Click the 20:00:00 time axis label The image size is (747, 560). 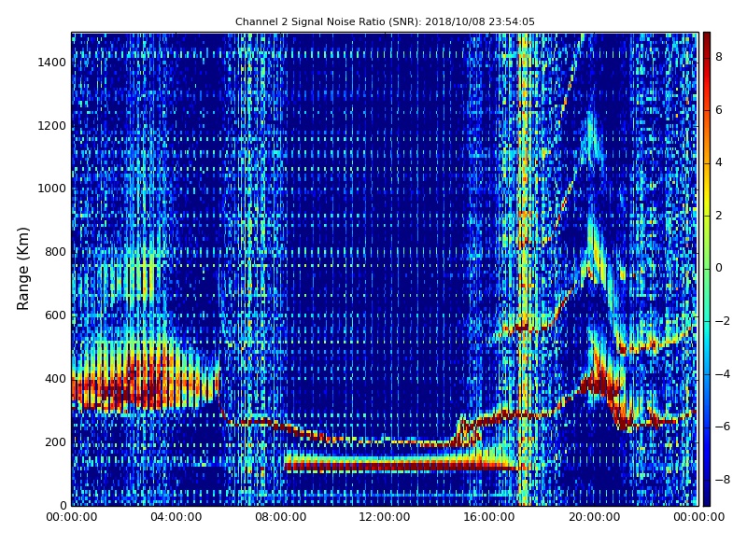(594, 517)
